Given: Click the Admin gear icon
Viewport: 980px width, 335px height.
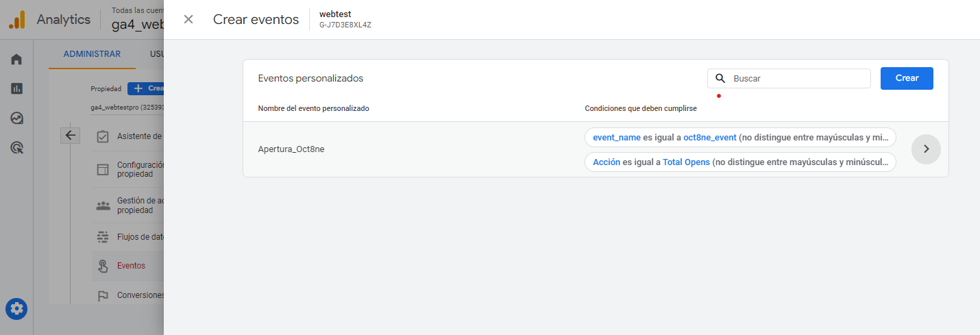Looking at the screenshot, I should 16,309.
